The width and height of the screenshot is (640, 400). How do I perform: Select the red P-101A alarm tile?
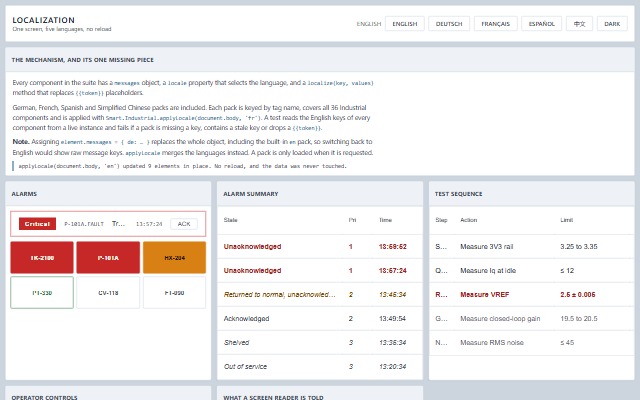coord(108,258)
